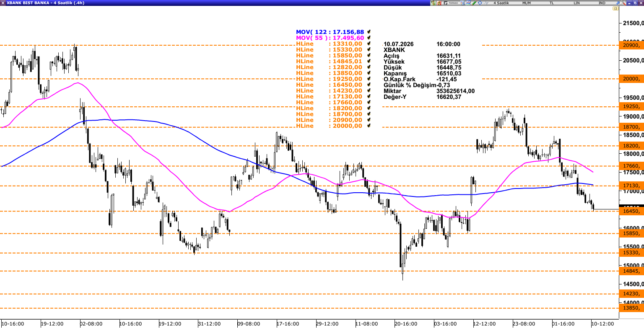This screenshot has height=328, width=644.
Task: Click the 16450 orange price tag on axis
Action: click(x=631, y=212)
